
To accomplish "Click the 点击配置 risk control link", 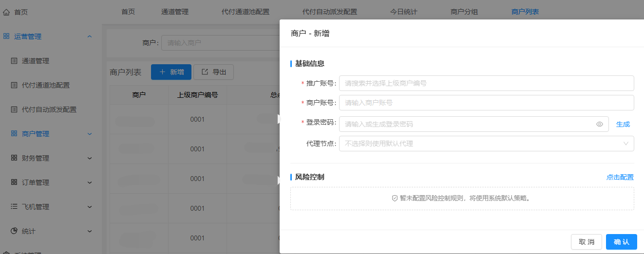I will 620,177.
